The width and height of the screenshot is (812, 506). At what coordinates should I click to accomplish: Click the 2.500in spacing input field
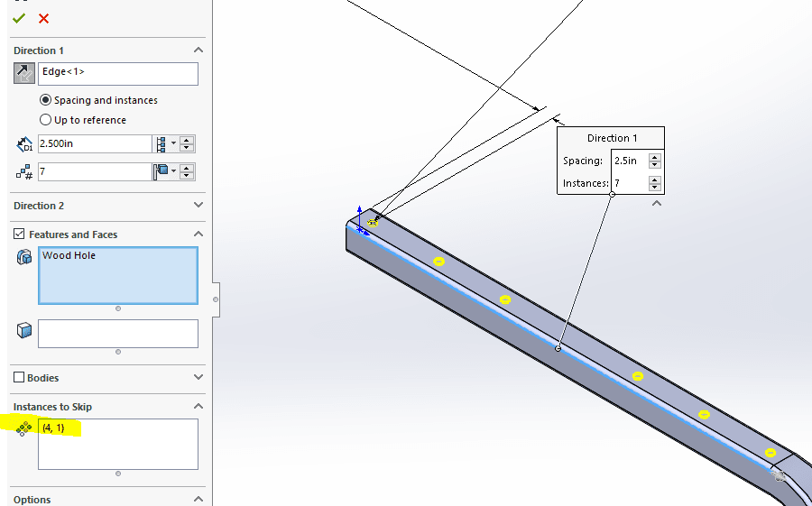point(95,144)
